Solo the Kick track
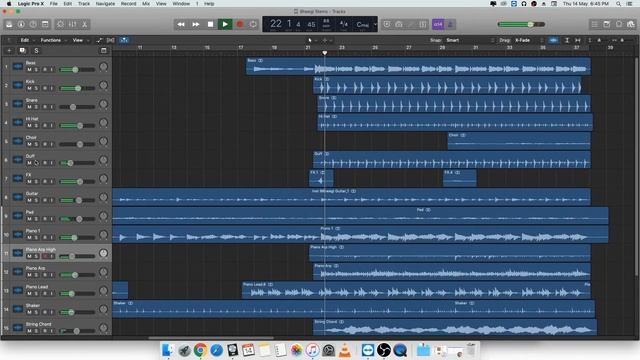The image size is (640, 360). point(36,88)
